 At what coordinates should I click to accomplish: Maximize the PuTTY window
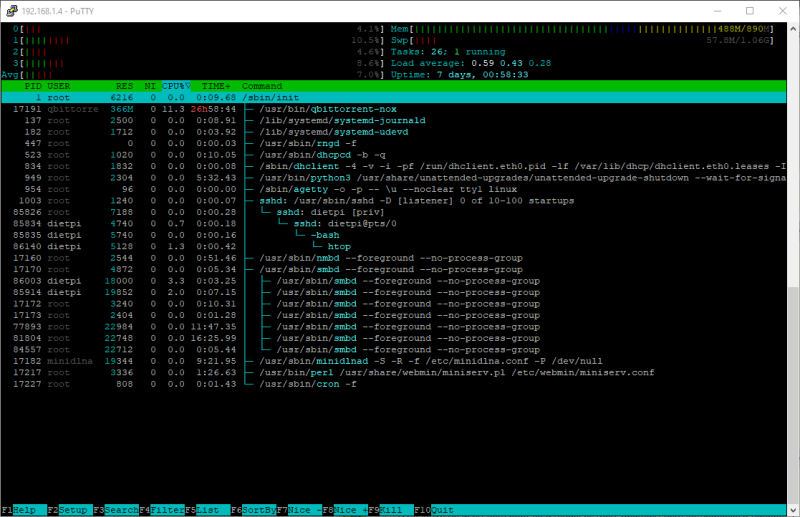749,11
